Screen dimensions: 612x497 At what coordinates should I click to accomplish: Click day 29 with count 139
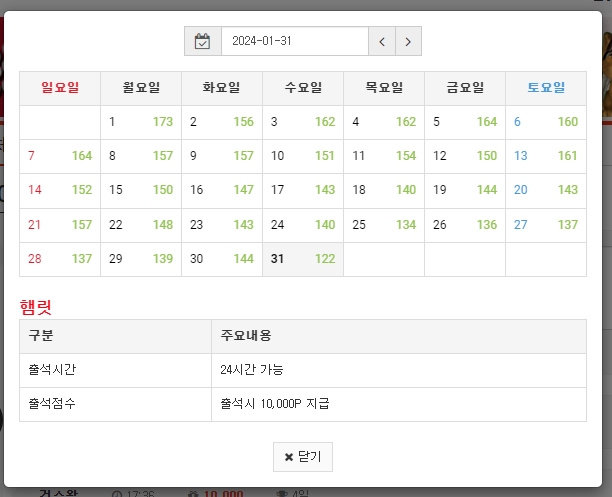(141, 259)
